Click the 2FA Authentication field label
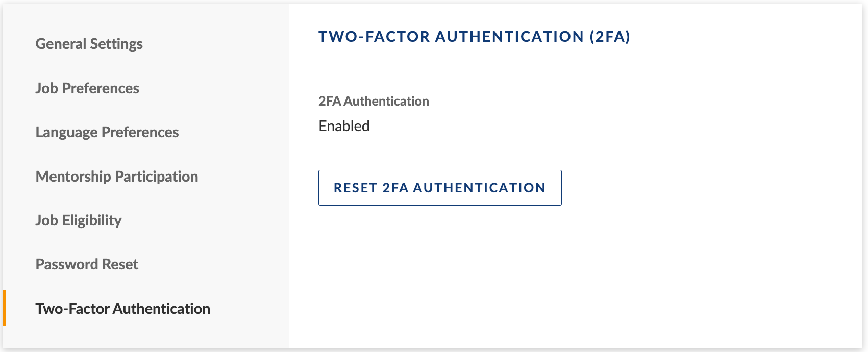 tap(374, 101)
